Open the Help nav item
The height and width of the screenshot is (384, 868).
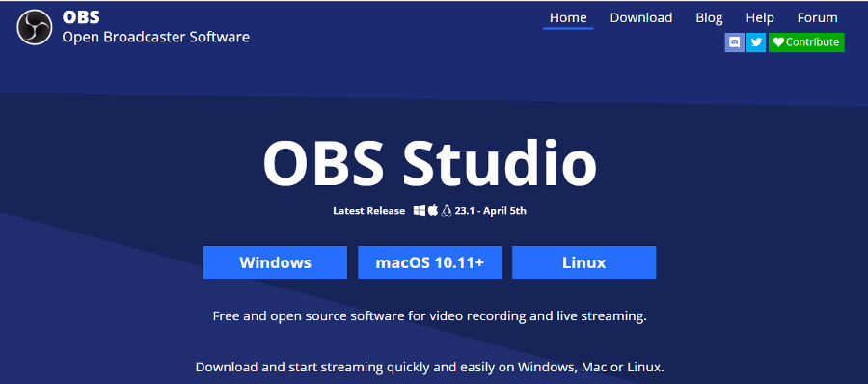pyautogui.click(x=760, y=17)
